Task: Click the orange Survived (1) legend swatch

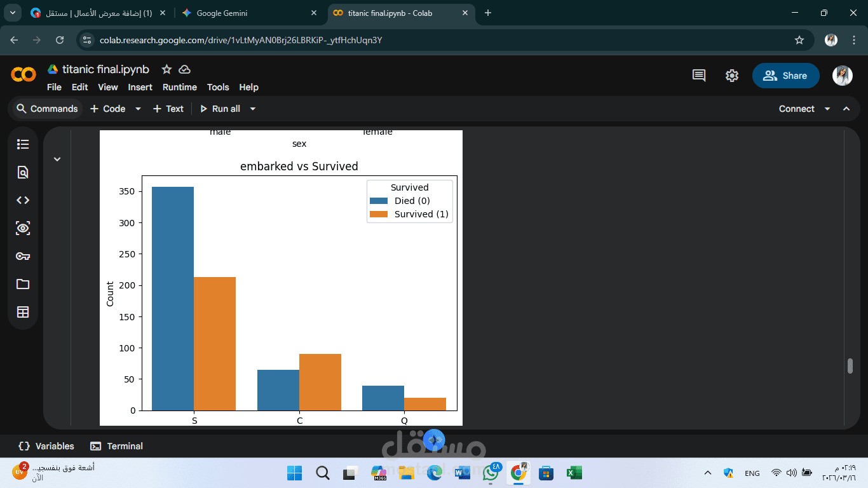Action: [379, 214]
